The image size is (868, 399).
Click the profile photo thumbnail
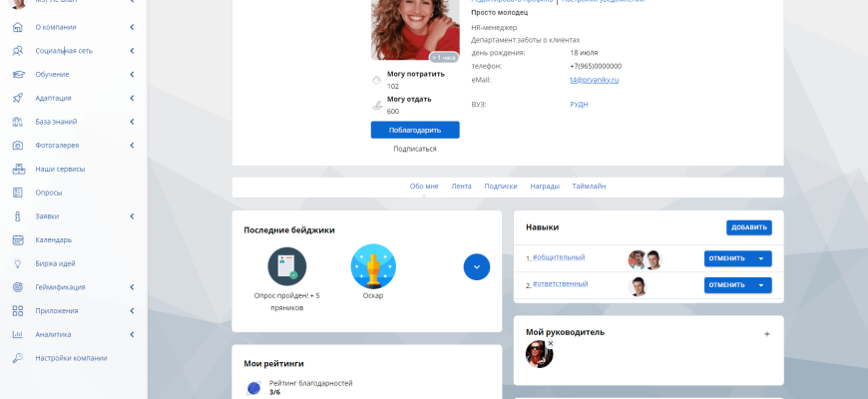[415, 28]
